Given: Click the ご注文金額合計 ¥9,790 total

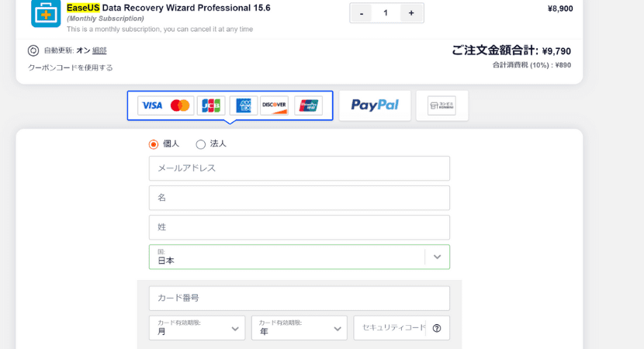Looking at the screenshot, I should (511, 50).
